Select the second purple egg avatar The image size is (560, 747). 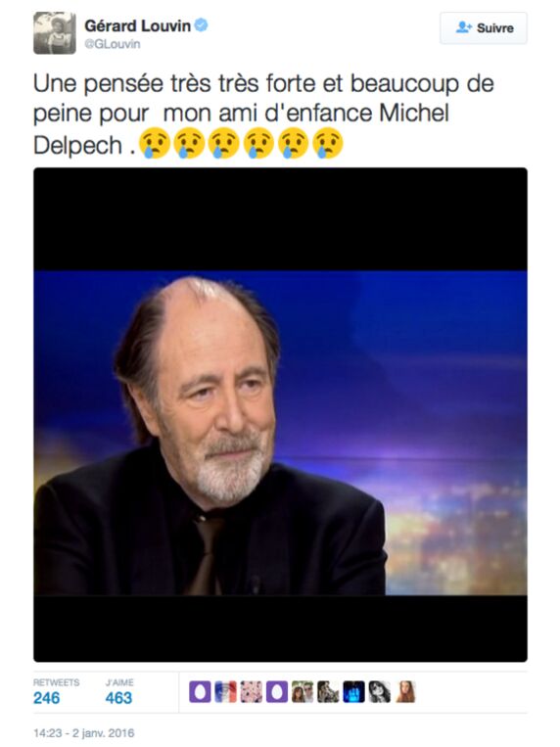277,692
